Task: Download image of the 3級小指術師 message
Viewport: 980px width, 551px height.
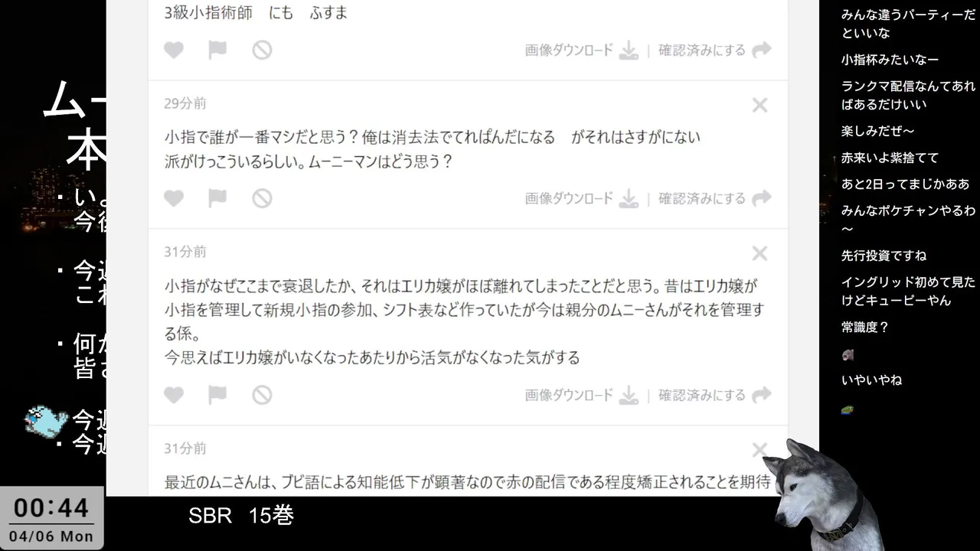Action: (x=581, y=51)
